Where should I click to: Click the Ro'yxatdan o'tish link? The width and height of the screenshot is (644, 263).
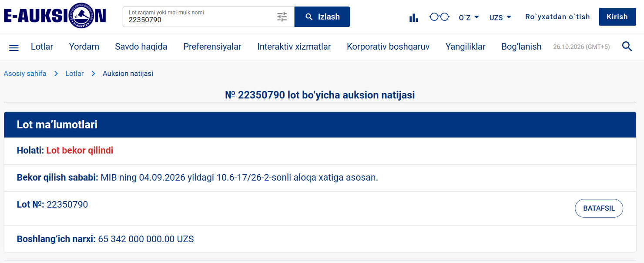(x=557, y=17)
